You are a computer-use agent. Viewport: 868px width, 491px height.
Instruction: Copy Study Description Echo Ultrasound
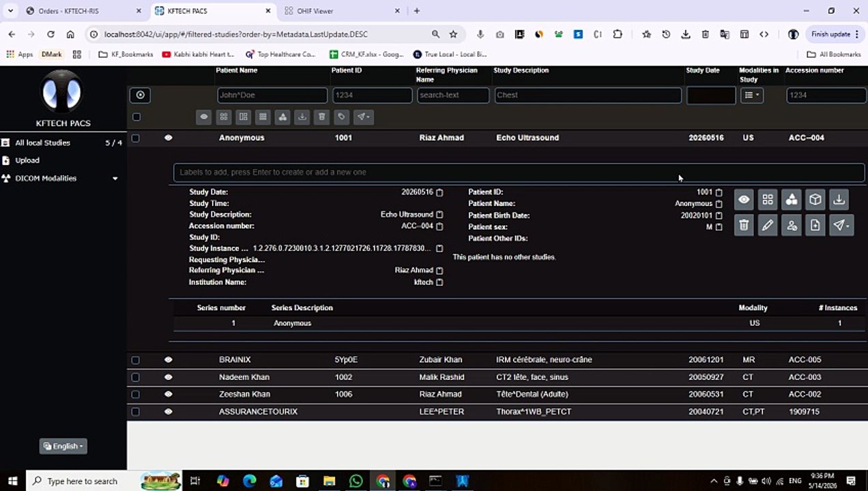pos(439,215)
